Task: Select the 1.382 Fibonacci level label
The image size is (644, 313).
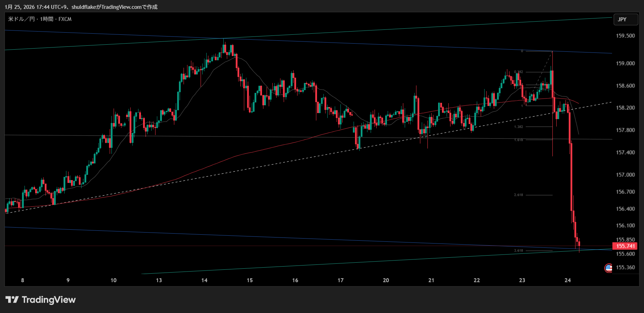Action: (518, 127)
